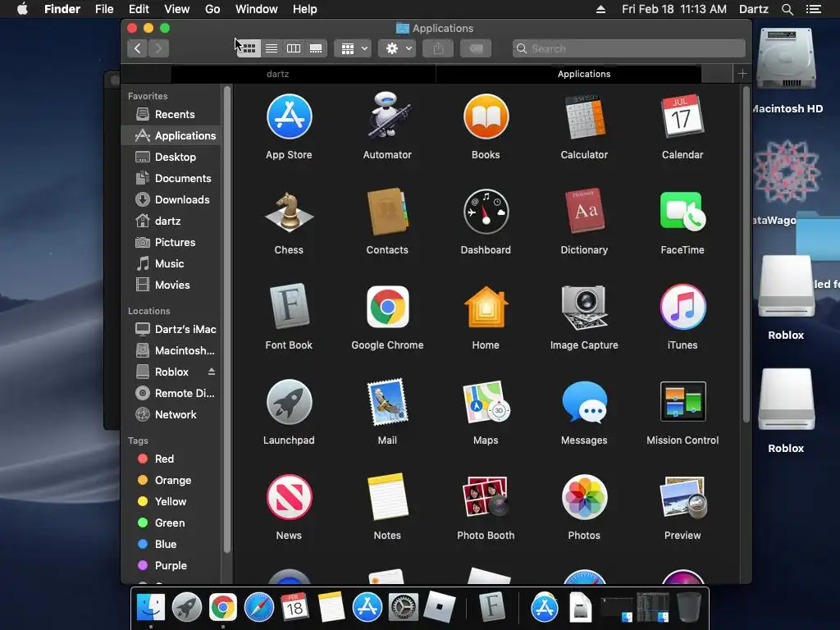Click the Finder search field

pyautogui.click(x=628, y=48)
